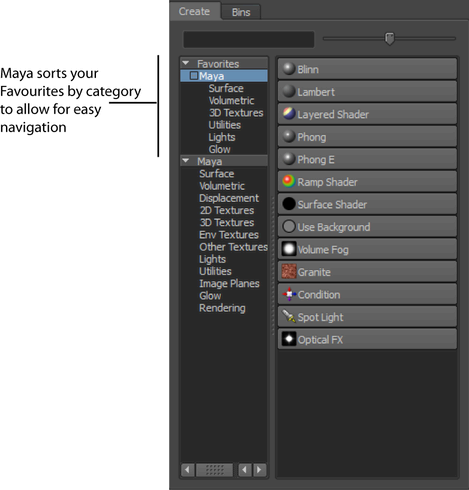Click the Ramp Shader rainbow icon

tap(289, 181)
